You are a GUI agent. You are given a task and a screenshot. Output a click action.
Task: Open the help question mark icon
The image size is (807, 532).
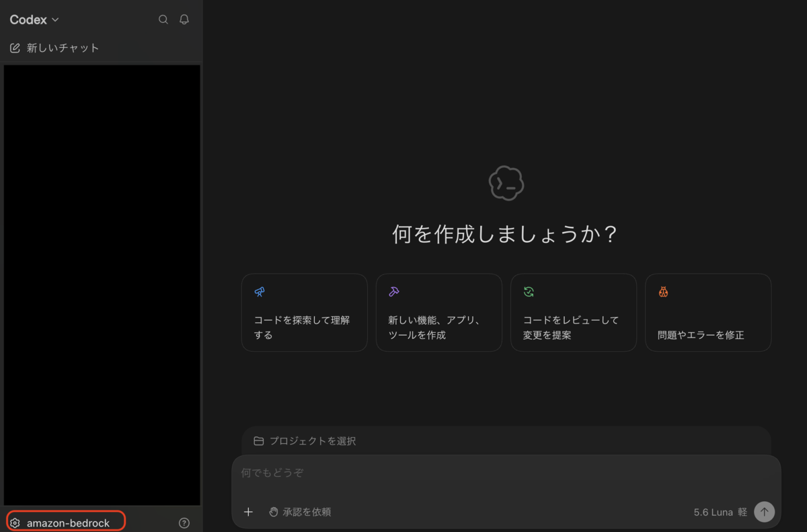184,523
